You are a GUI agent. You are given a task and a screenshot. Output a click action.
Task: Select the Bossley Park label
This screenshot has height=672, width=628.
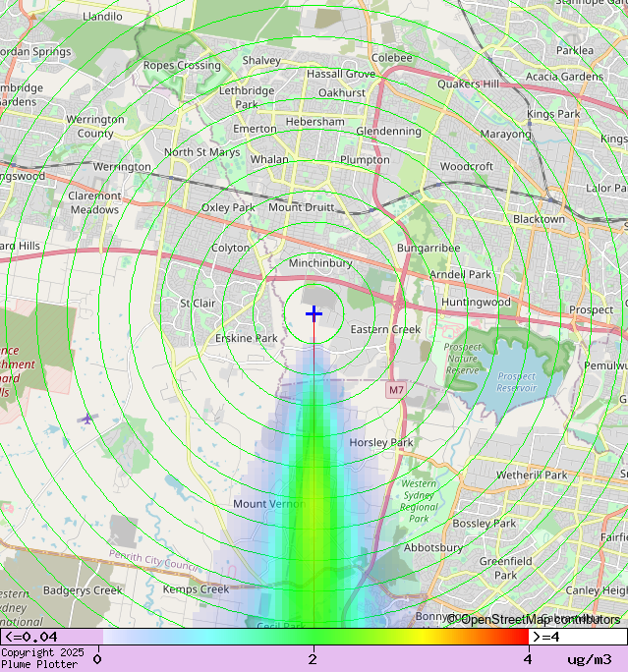coord(485,524)
